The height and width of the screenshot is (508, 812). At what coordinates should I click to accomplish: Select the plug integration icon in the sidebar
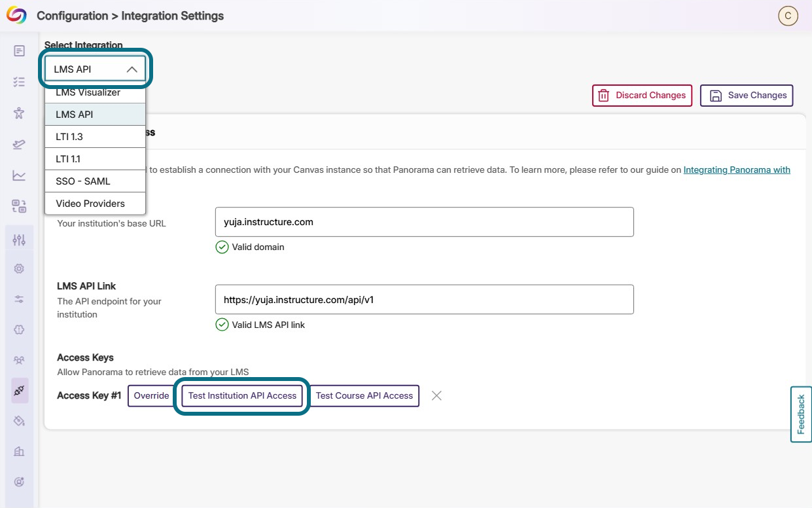coord(19,390)
